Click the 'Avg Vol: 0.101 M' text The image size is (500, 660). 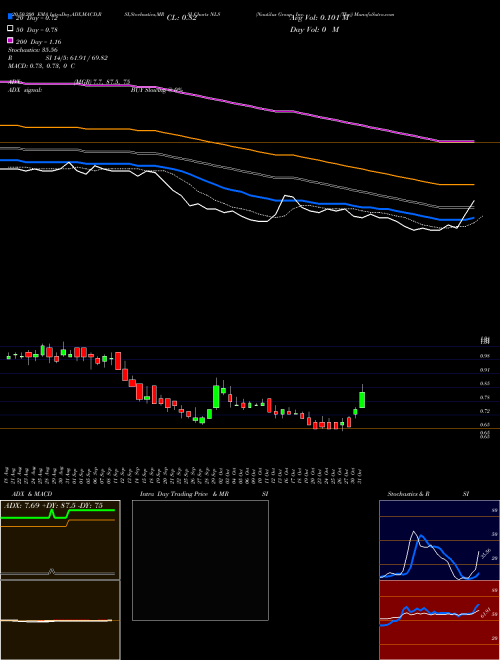pyautogui.click(x=319, y=18)
